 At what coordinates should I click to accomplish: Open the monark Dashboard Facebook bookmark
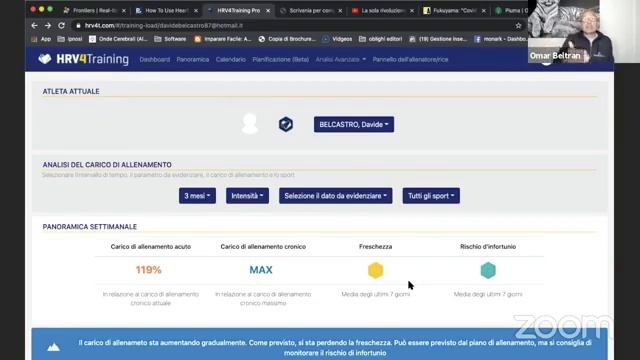pyautogui.click(x=500, y=39)
